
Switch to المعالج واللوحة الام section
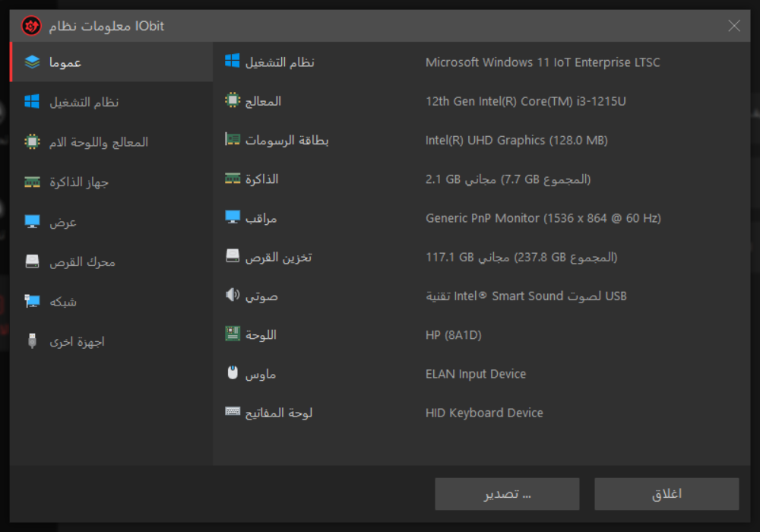112,142
